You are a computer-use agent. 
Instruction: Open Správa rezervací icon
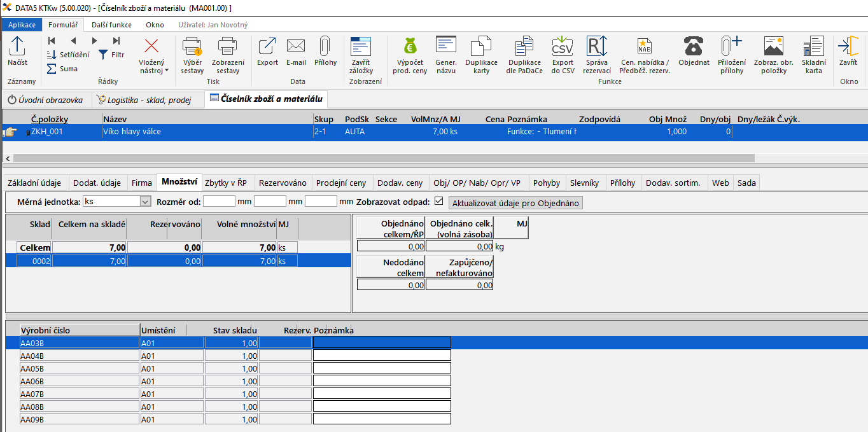[x=597, y=46]
